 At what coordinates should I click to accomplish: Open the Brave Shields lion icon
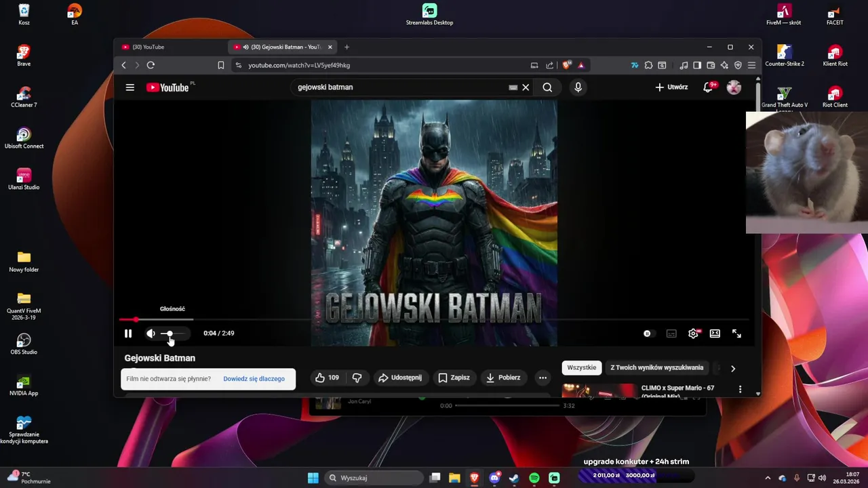click(567, 65)
